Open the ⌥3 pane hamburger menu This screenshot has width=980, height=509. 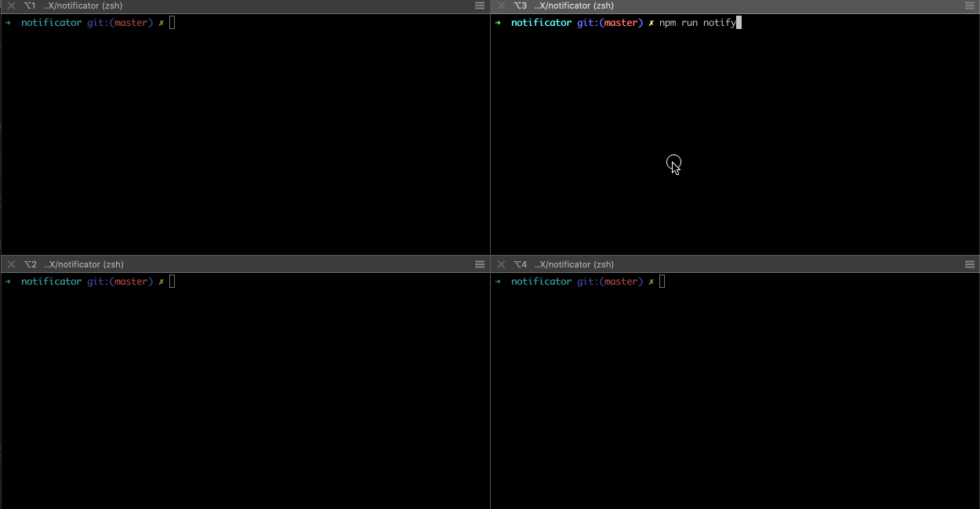pos(970,5)
